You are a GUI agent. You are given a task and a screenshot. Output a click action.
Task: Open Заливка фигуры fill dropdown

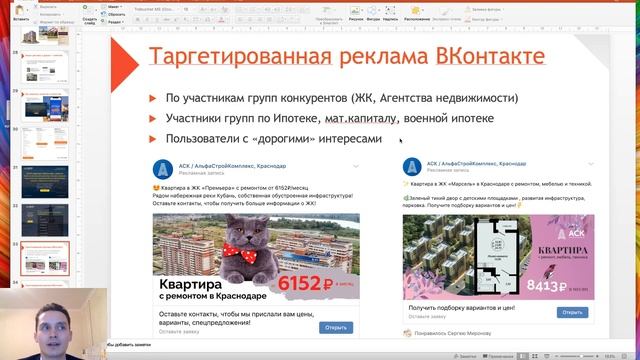tap(484, 9)
